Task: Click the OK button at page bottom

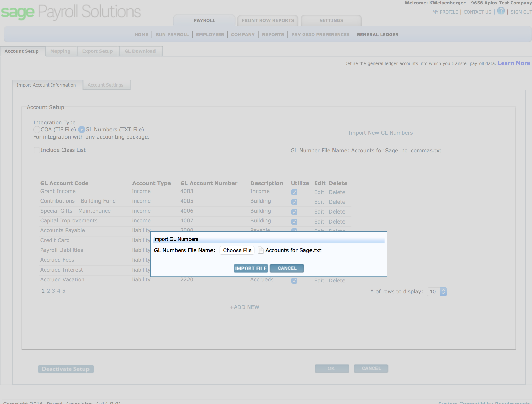Action: click(332, 368)
